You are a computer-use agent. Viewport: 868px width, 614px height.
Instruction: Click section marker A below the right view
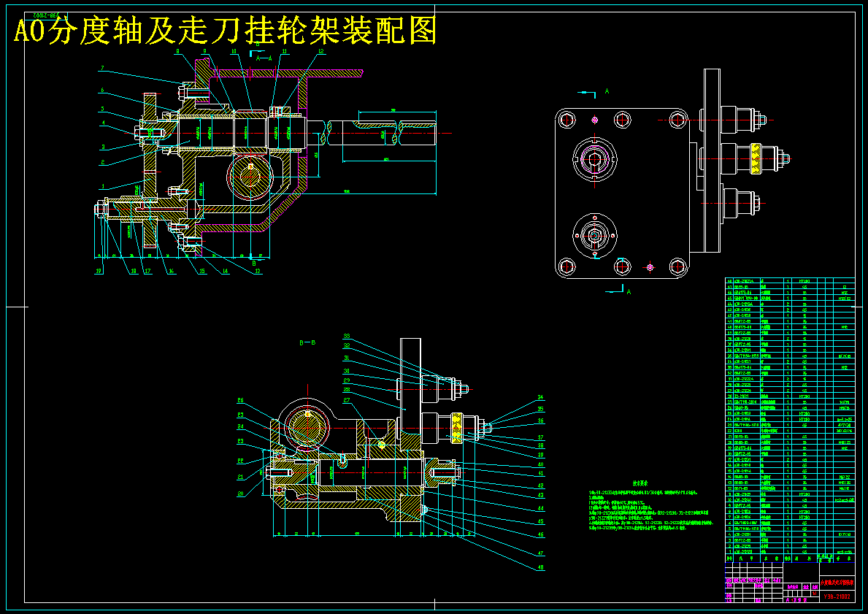pyautogui.click(x=629, y=292)
